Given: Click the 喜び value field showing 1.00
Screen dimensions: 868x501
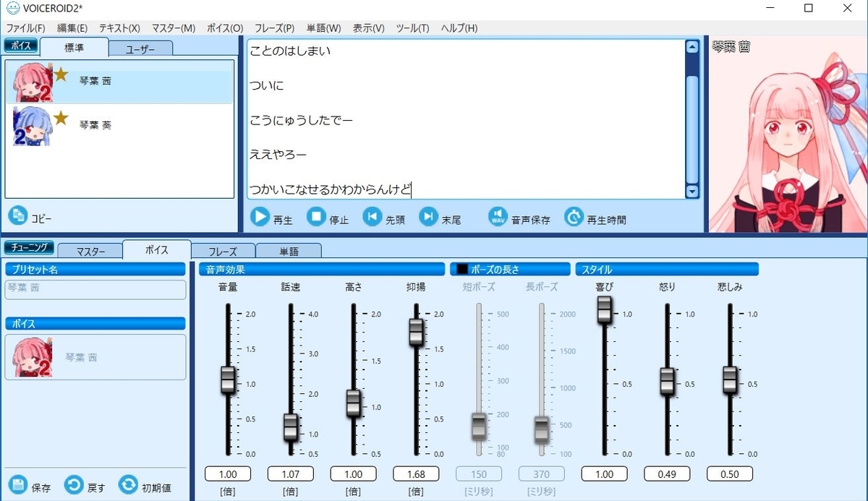Looking at the screenshot, I should point(605,474).
